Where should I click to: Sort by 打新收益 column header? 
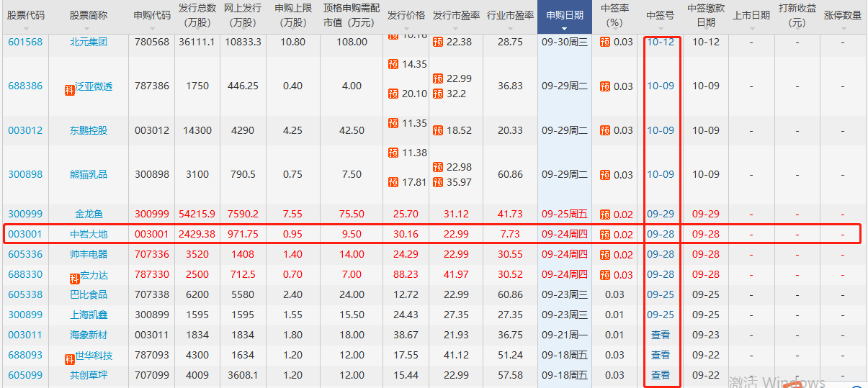[x=797, y=16]
